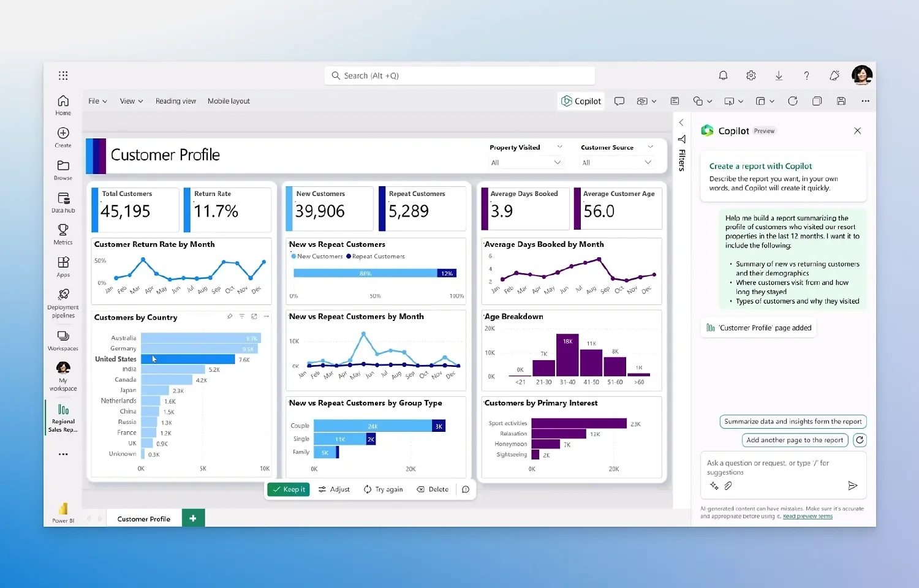The width and height of the screenshot is (919, 588).
Task: Open the Data hub sidebar icon
Action: [x=63, y=202]
